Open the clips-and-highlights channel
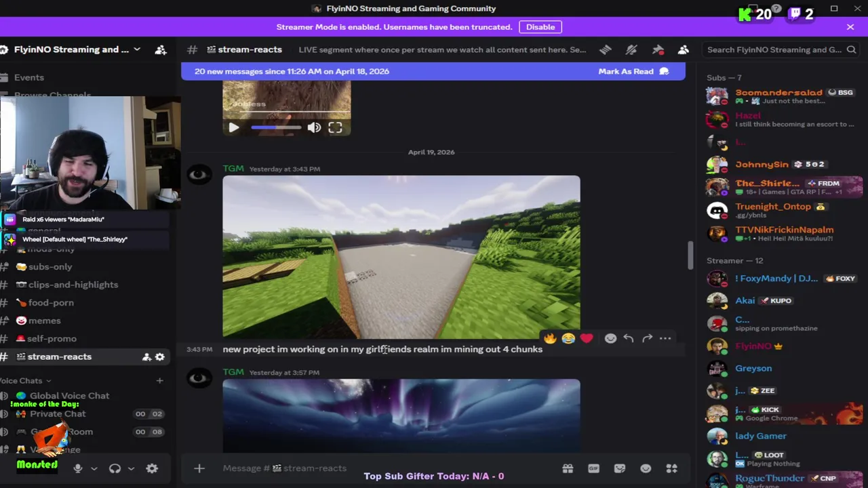The height and width of the screenshot is (488, 868). [x=73, y=285]
